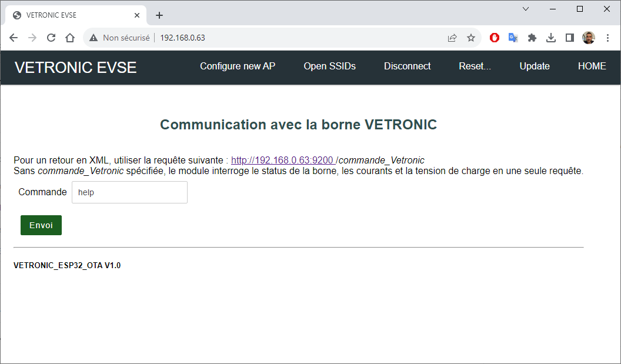Viewport: 621px width, 364px height.
Task: Expand the tab search chevron
Action: (526, 9)
